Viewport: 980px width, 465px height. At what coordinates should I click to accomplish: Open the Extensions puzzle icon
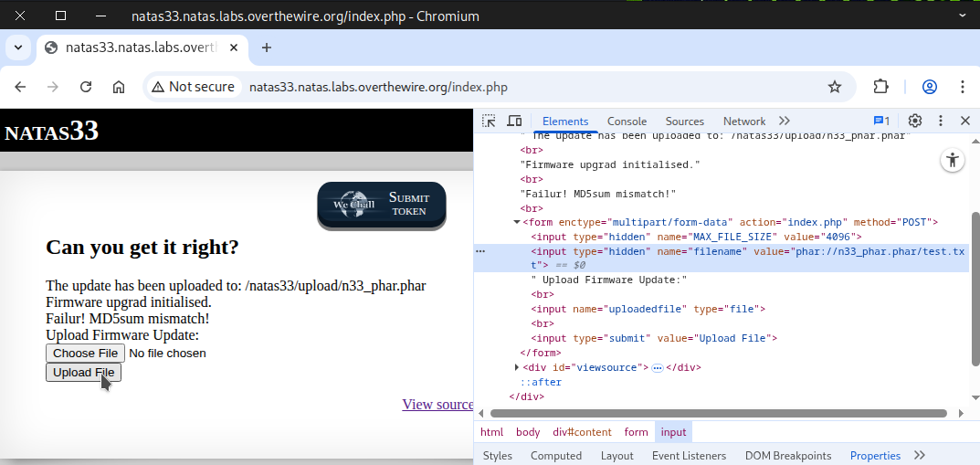point(880,87)
